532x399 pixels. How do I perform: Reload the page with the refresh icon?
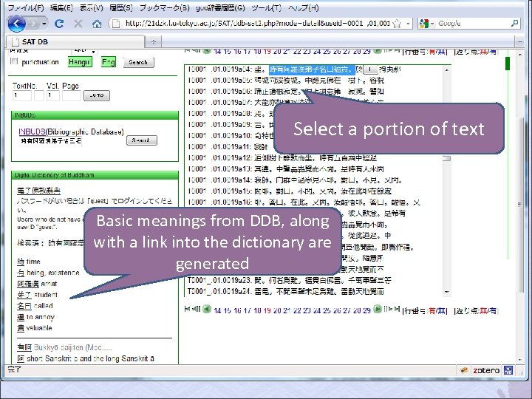point(59,24)
